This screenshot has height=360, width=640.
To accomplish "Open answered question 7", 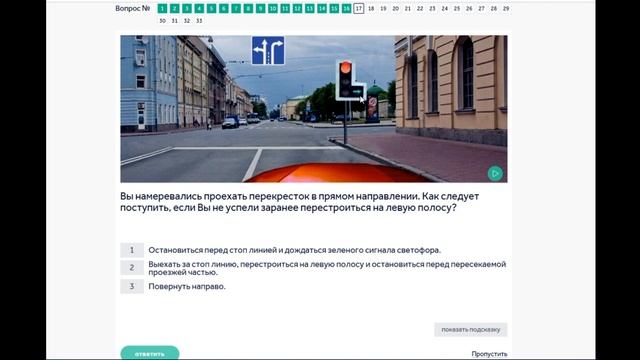I will coord(236,9).
